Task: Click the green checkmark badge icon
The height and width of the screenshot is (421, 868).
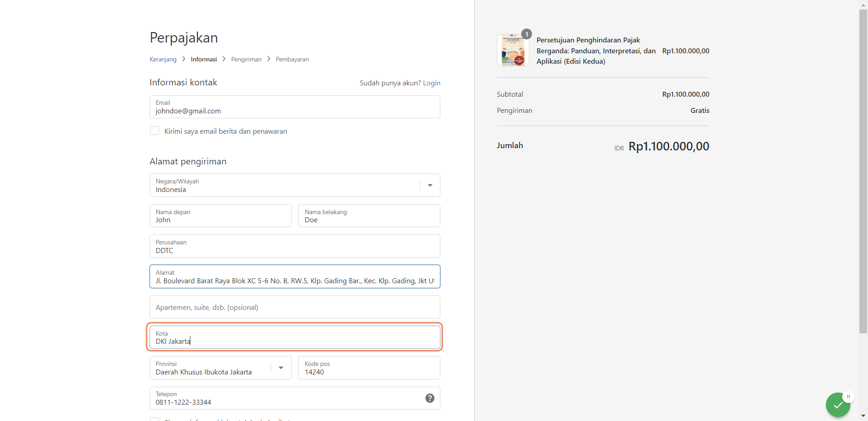Action: (x=838, y=405)
